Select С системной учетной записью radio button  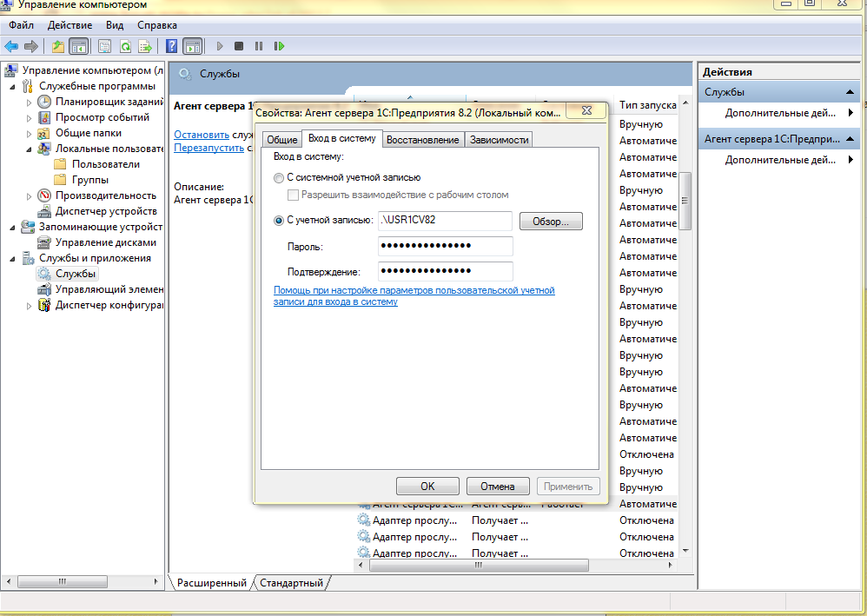click(279, 178)
